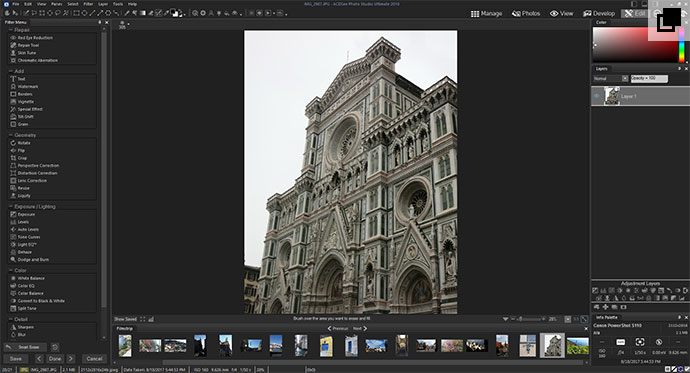
Task: Open the Layer menu
Action: tap(103, 4)
